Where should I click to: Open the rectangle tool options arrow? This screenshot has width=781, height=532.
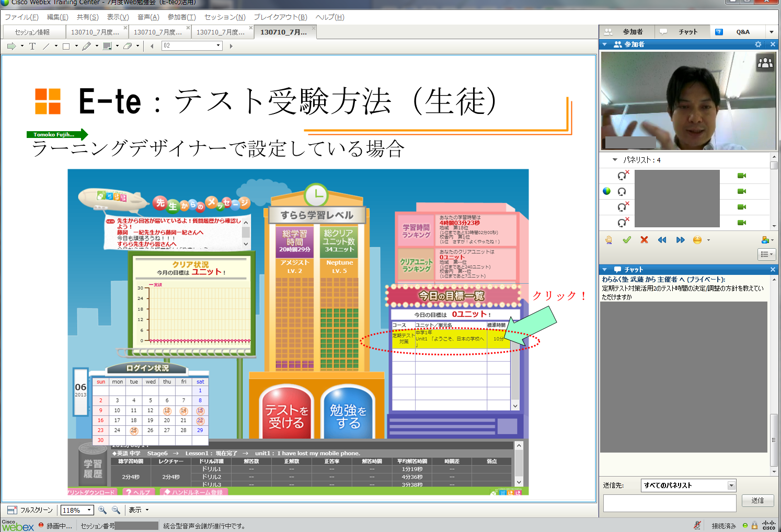76,46
